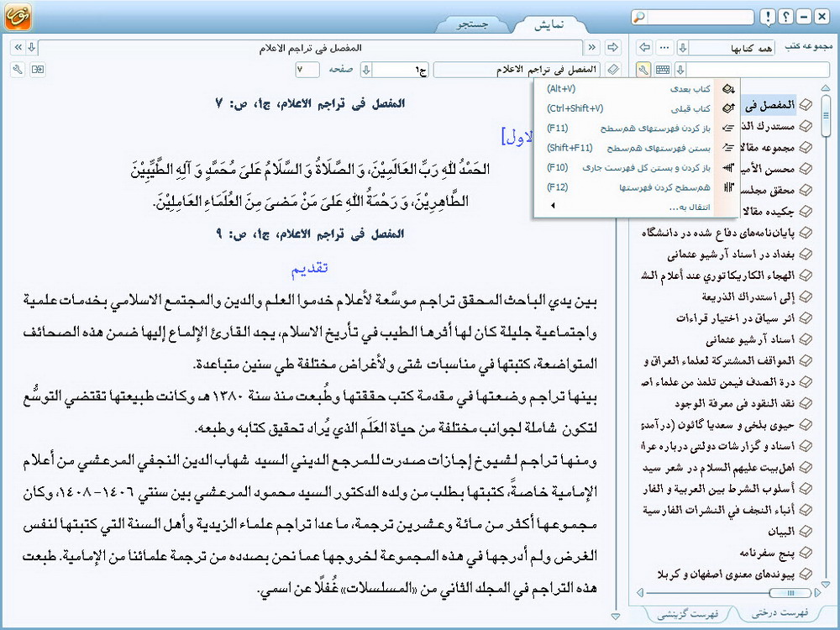The width and height of the screenshot is (840, 630).
Task: Click the double chevron at the toolbar's far left
Action: point(18,48)
